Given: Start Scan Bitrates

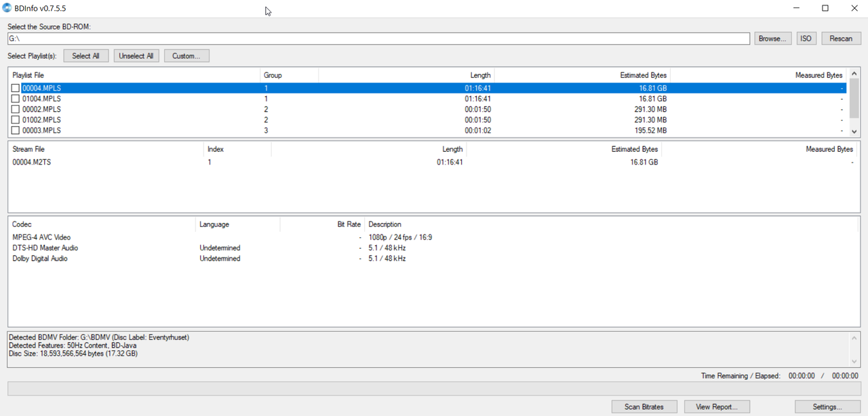Looking at the screenshot, I should [x=644, y=407].
